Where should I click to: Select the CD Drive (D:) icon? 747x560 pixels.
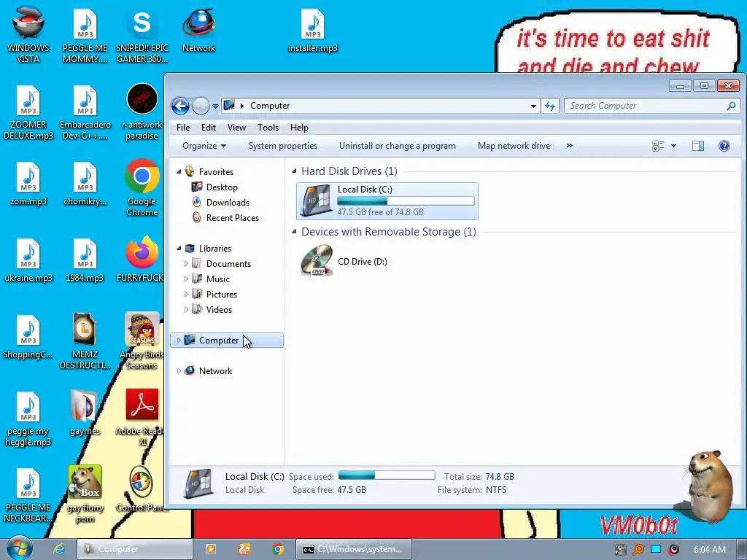[x=317, y=261]
